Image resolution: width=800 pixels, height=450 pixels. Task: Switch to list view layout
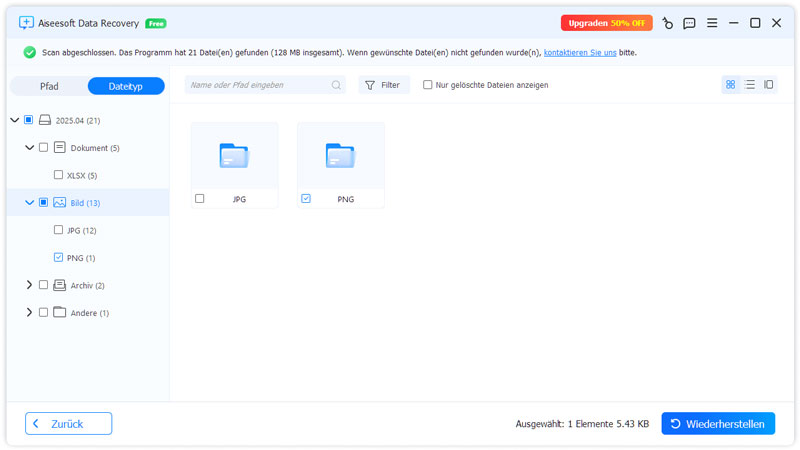pyautogui.click(x=750, y=85)
